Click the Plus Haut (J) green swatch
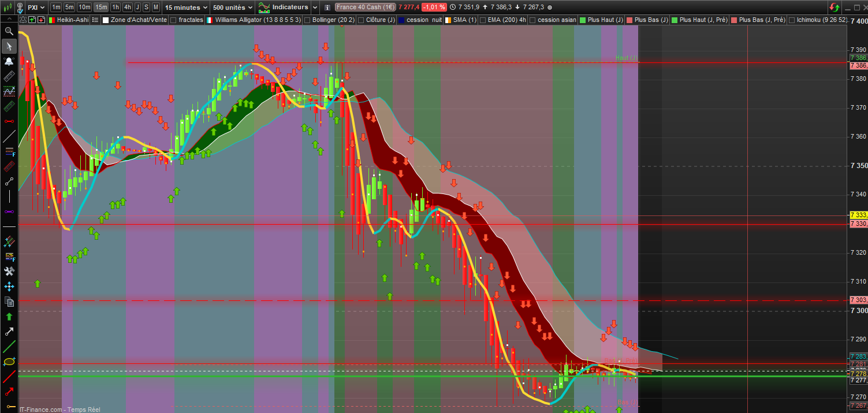 [583, 20]
